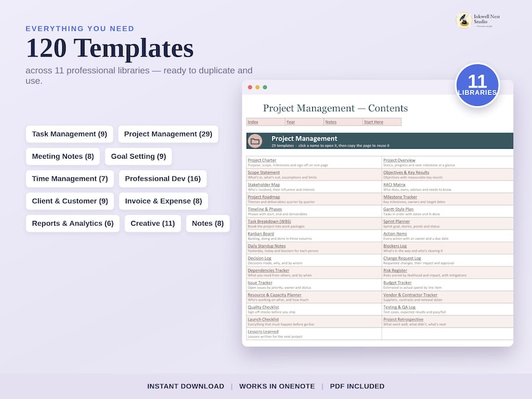Open the RACI Matrix link
Viewport: 532px width, 399px height.
[x=394, y=185]
